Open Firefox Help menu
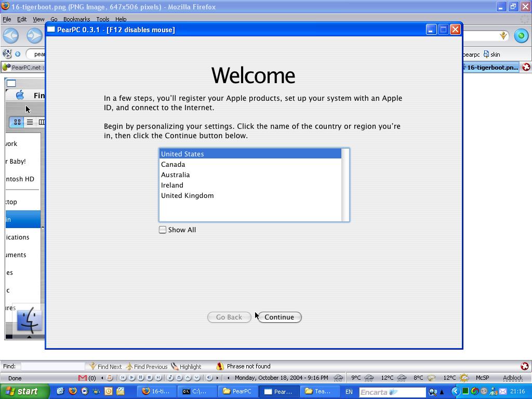532x399 pixels. (x=121, y=19)
